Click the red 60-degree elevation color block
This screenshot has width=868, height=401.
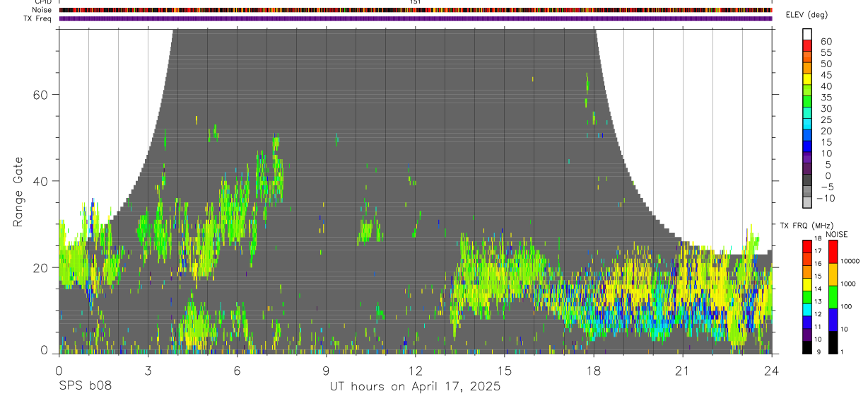(807, 47)
